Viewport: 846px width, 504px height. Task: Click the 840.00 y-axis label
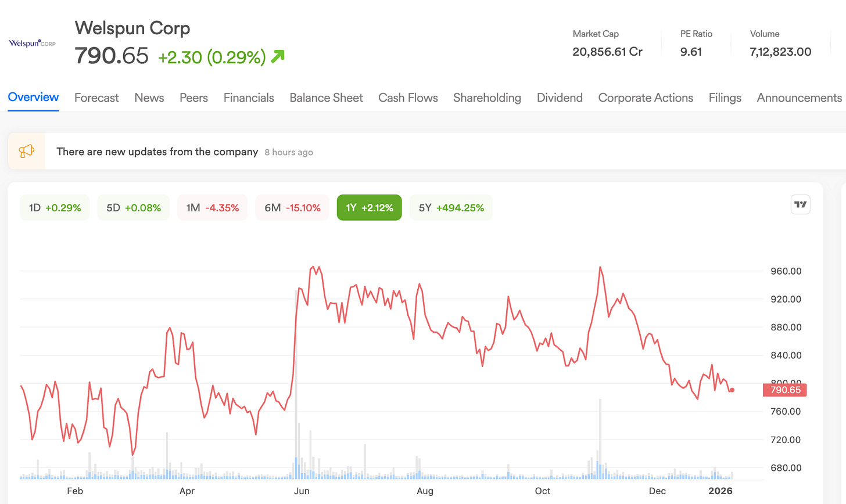point(786,355)
